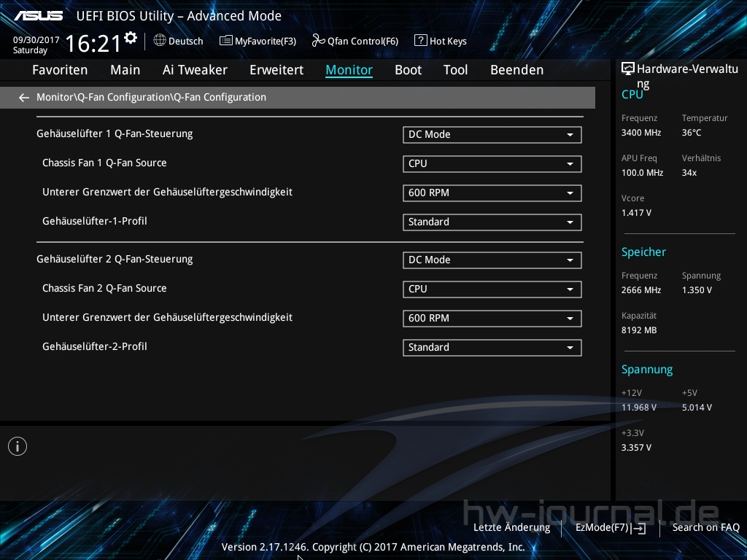Open the Main tab

click(125, 70)
